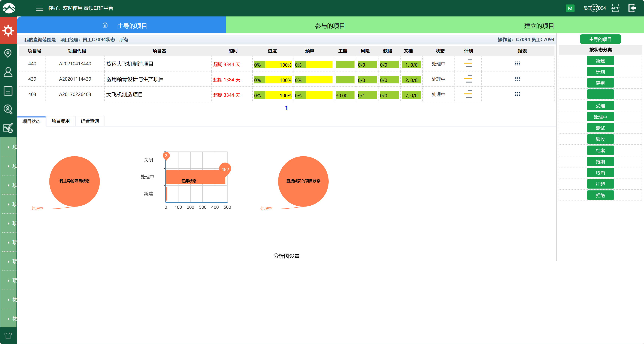Open plan icon for project 403
The height and width of the screenshot is (344, 644).
coord(468,94)
